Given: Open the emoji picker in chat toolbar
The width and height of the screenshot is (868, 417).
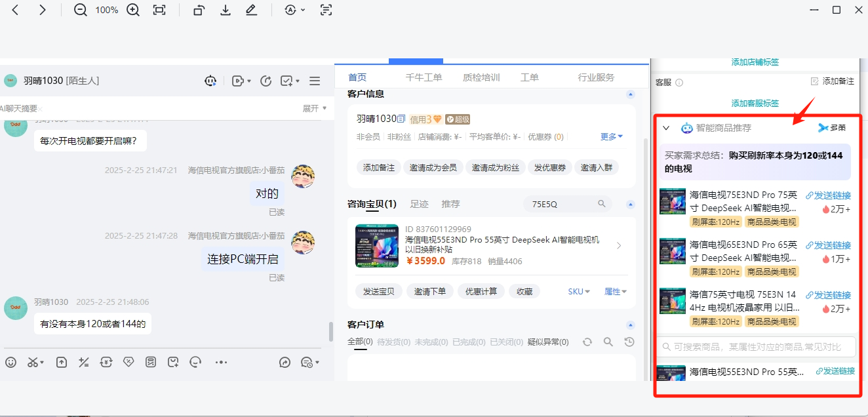Looking at the screenshot, I should (x=10, y=362).
